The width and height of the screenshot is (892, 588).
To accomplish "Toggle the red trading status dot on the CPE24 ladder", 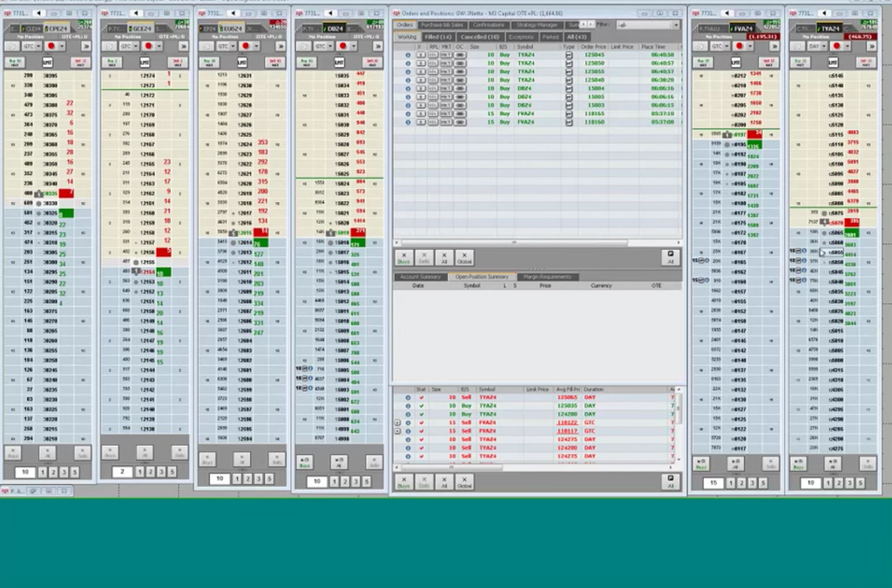I will (x=51, y=46).
